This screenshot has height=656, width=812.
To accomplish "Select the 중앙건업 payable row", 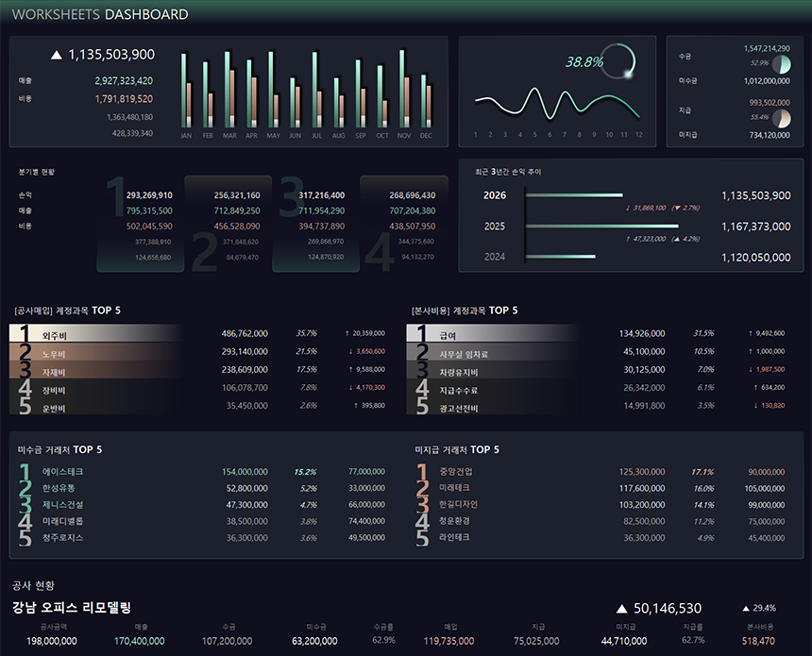I will pos(601,472).
